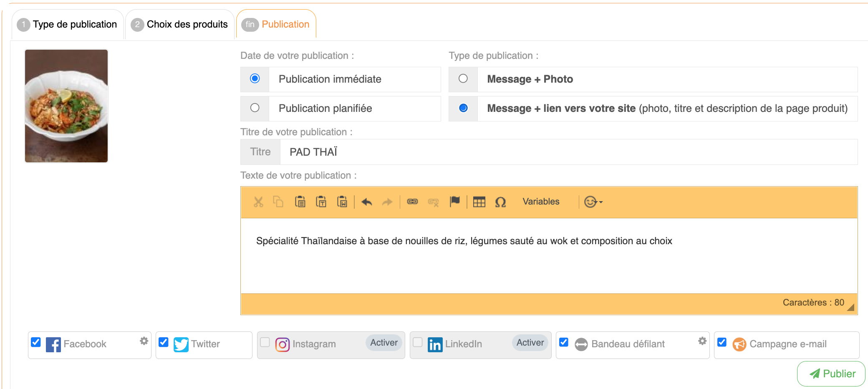Uncheck the Twitter checkbox
868x389 pixels.
pos(164,342)
